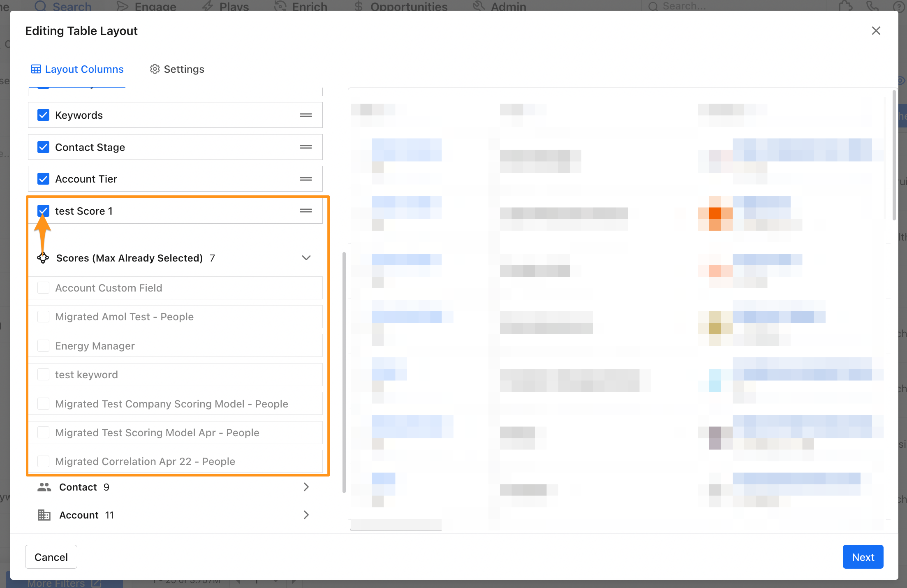
Task: Grab the Keywords row drag handle
Action: point(305,115)
